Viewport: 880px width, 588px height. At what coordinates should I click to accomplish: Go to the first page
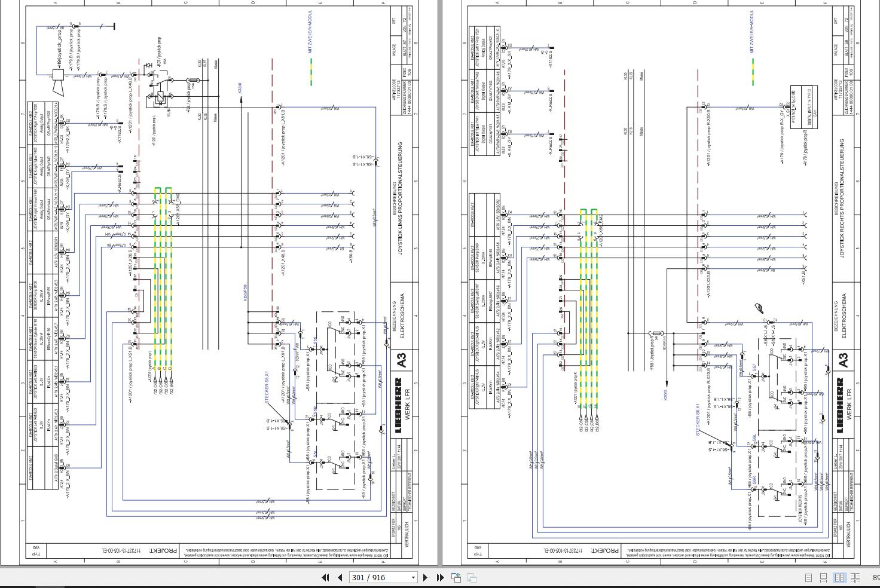[325, 577]
